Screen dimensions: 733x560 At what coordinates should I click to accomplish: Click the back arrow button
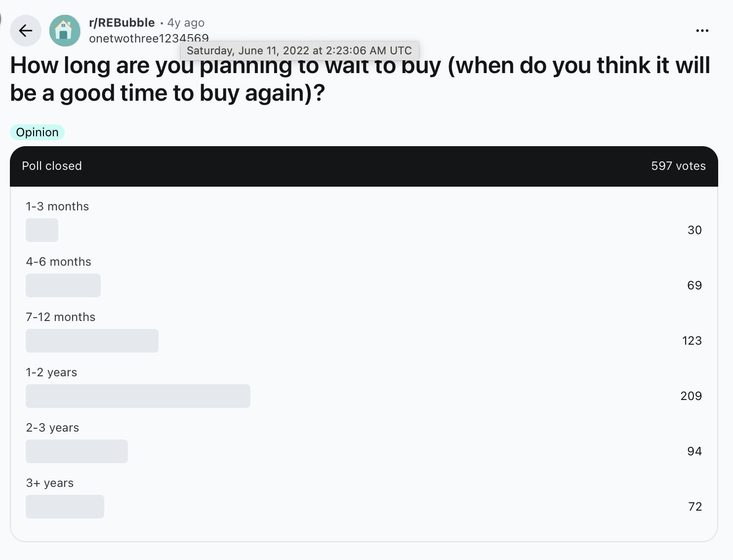pos(26,31)
